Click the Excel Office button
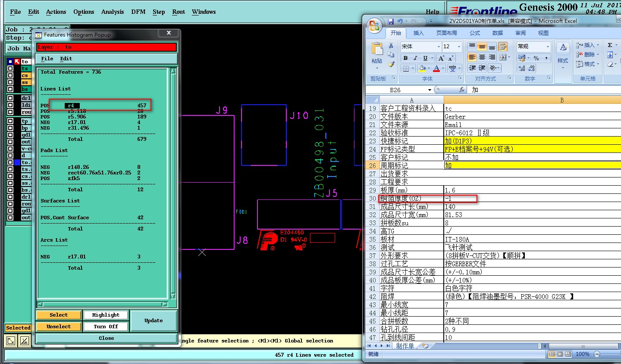Viewport: 621px width, 364px height. pos(374,25)
